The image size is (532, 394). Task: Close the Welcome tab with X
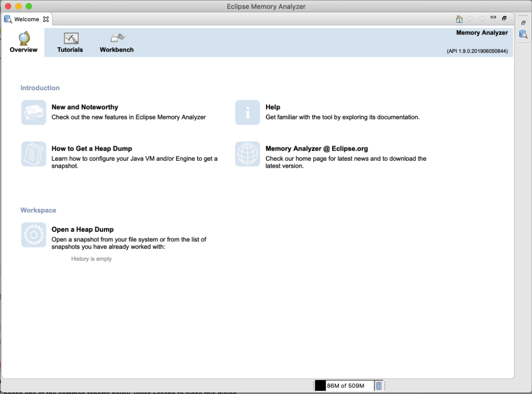pos(46,19)
